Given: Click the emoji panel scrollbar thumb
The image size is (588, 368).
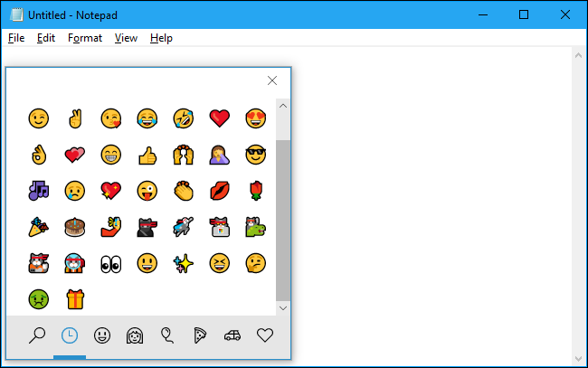Looking at the screenshot, I should click(x=283, y=221).
